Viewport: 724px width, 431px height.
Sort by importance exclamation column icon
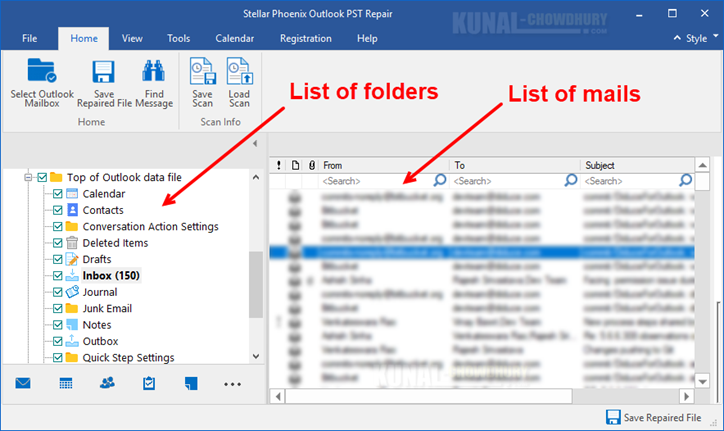click(x=278, y=165)
